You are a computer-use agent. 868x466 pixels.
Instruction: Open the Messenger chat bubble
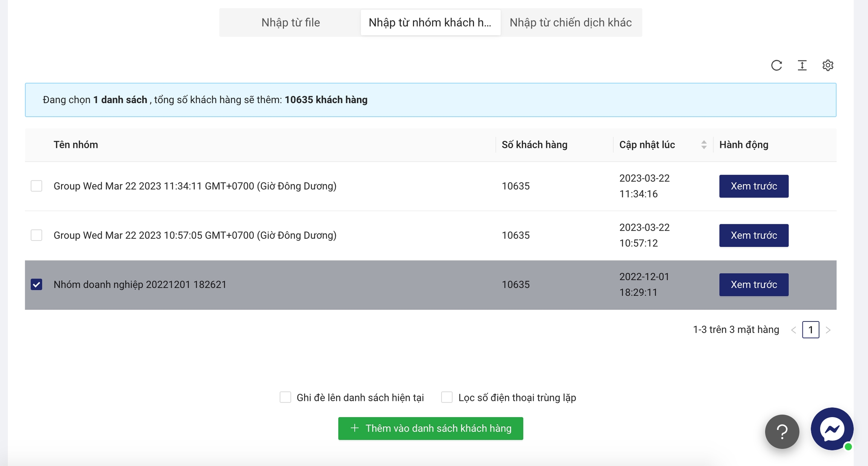[832, 429]
